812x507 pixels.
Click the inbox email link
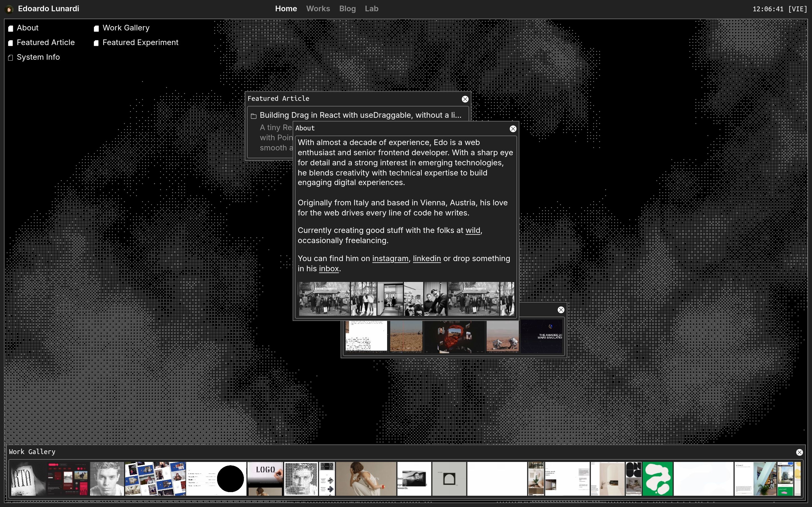(x=328, y=269)
